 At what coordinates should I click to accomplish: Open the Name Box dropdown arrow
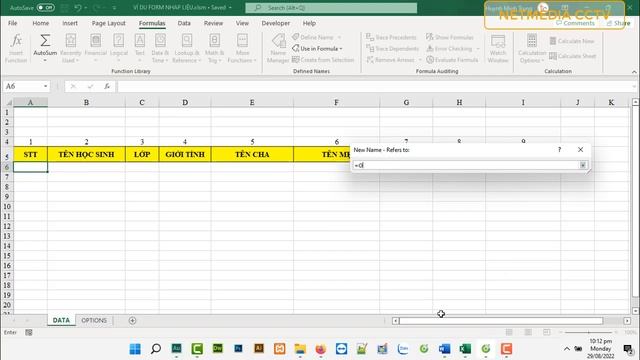[45, 86]
